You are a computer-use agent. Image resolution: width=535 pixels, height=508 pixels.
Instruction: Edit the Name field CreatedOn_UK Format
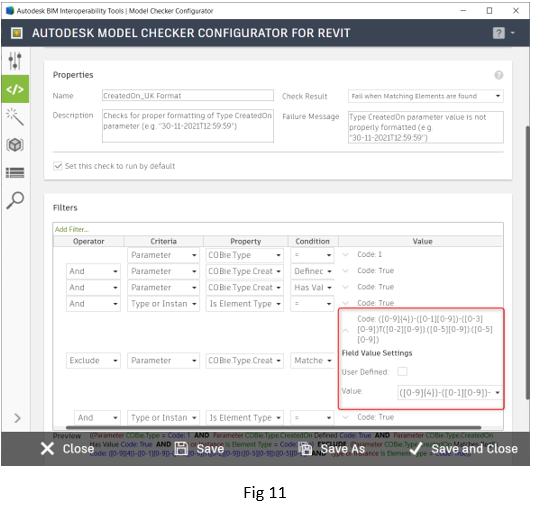(x=188, y=96)
